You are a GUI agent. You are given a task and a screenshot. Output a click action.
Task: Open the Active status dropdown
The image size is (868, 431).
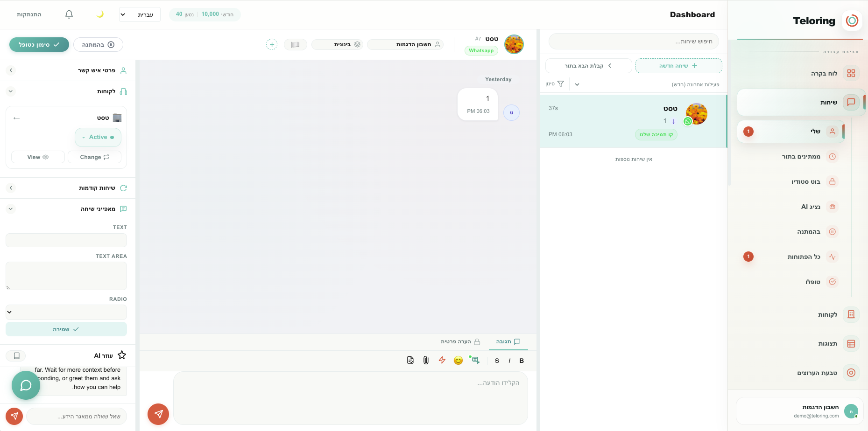pyautogui.click(x=98, y=137)
